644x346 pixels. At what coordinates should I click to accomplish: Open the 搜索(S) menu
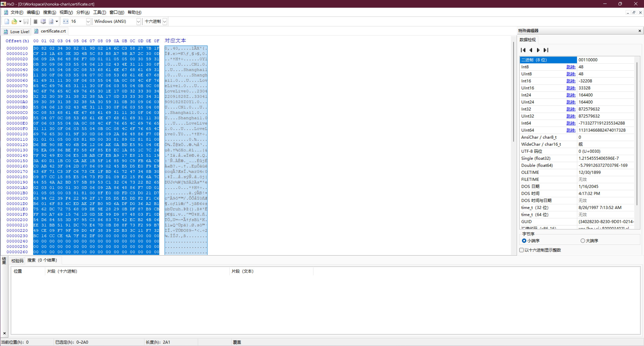49,12
